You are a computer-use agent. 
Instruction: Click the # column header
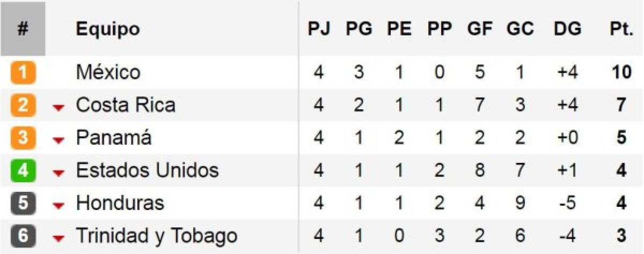tap(23, 29)
